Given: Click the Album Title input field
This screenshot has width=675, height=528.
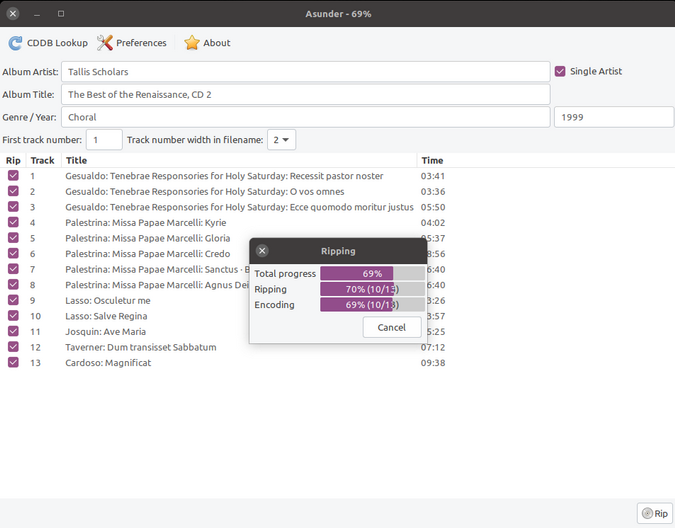Looking at the screenshot, I should pyautogui.click(x=305, y=95).
